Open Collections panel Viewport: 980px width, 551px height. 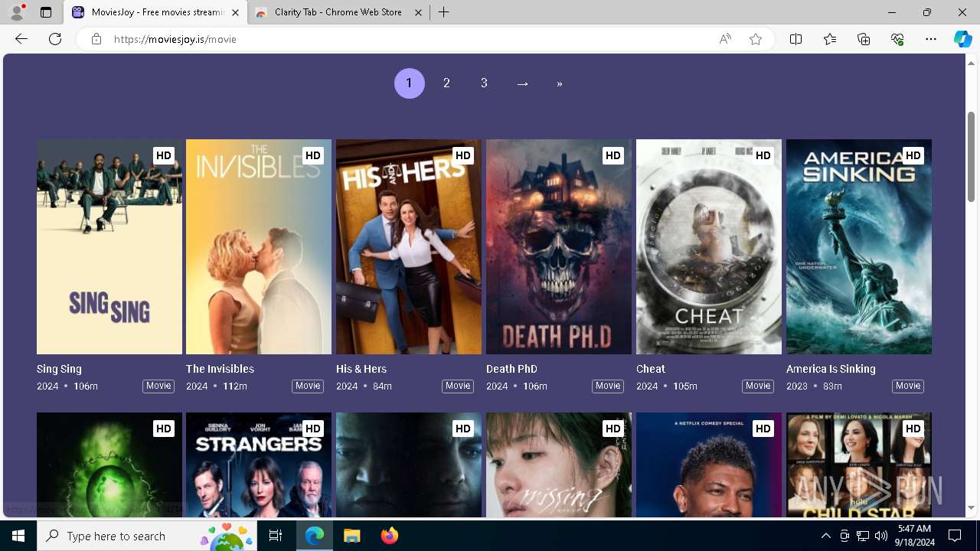pyautogui.click(x=864, y=39)
